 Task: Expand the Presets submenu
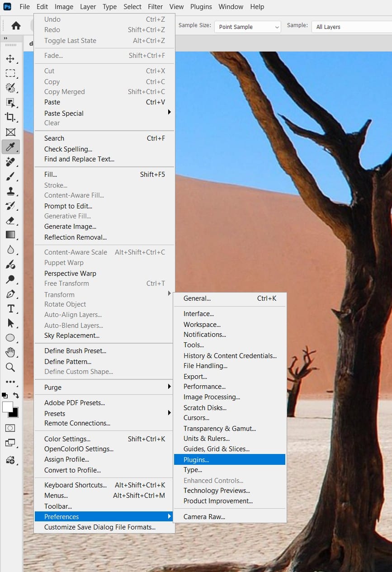click(104, 413)
